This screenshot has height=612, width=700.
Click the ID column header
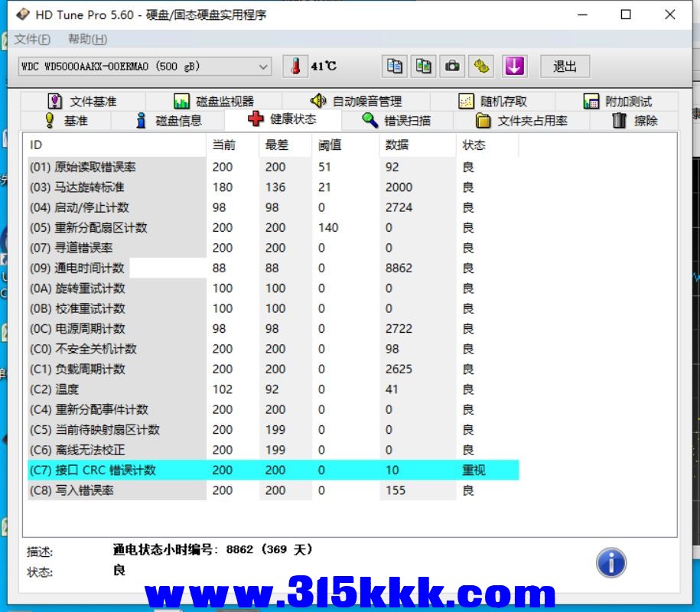point(116,145)
